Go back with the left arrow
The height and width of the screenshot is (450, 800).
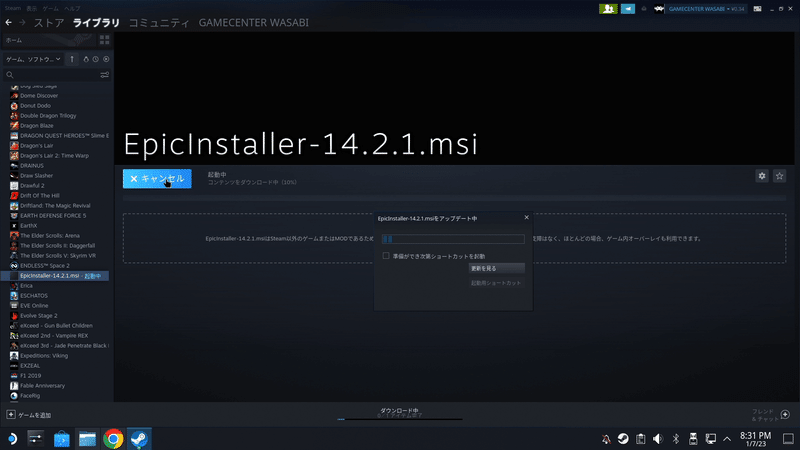[x=8, y=22]
